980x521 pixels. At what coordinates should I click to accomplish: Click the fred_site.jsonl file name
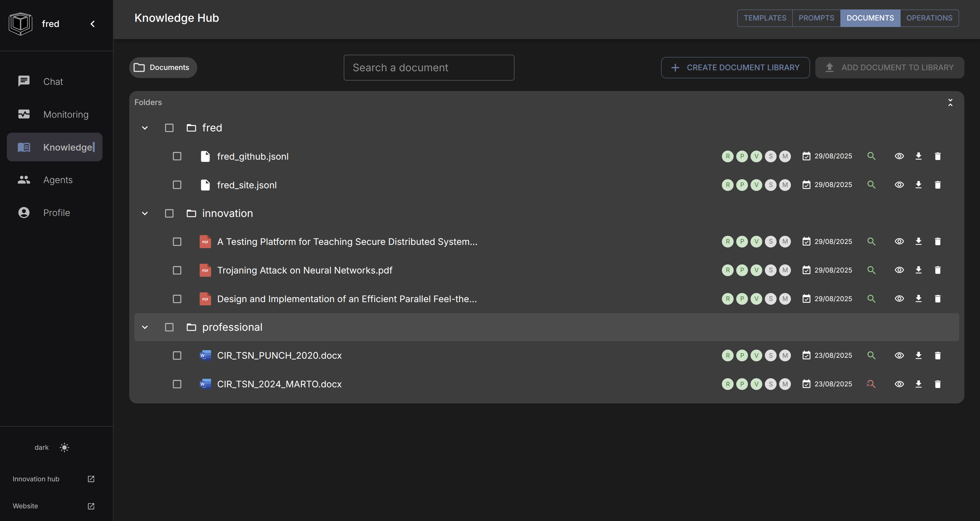coord(246,185)
